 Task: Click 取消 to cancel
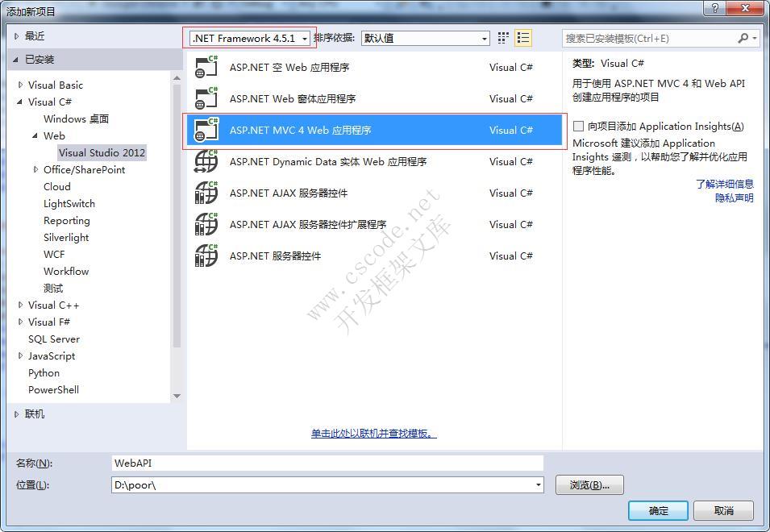[x=723, y=510]
